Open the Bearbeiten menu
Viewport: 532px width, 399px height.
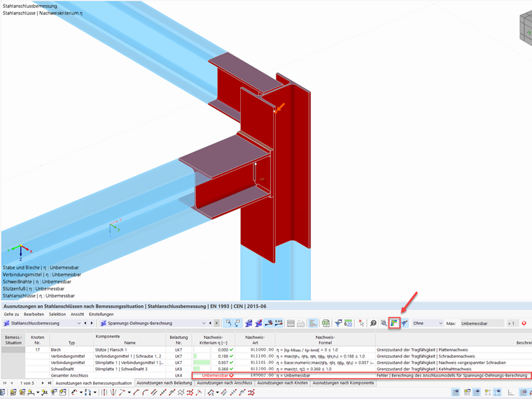pyautogui.click(x=34, y=314)
